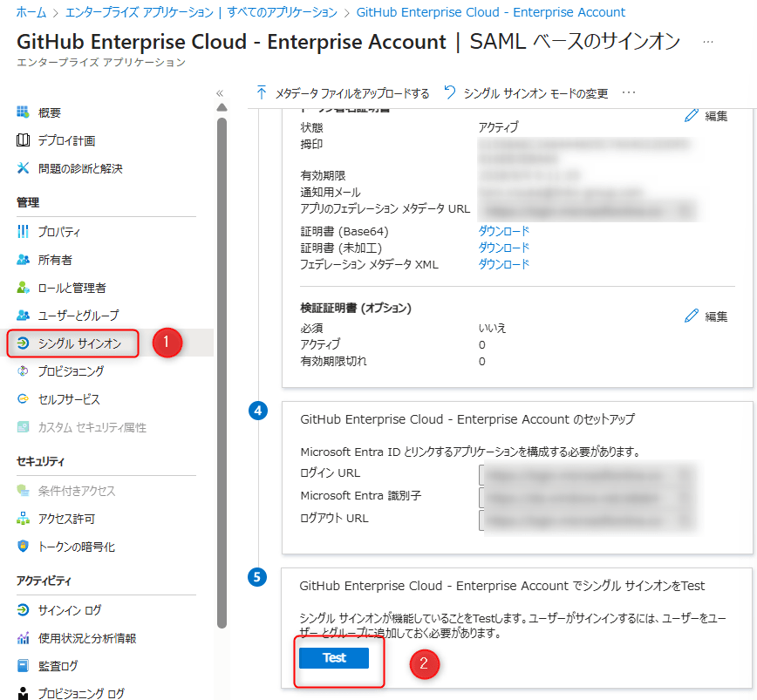Open 監査ログ menu item
757x700 pixels.
pos(58,666)
